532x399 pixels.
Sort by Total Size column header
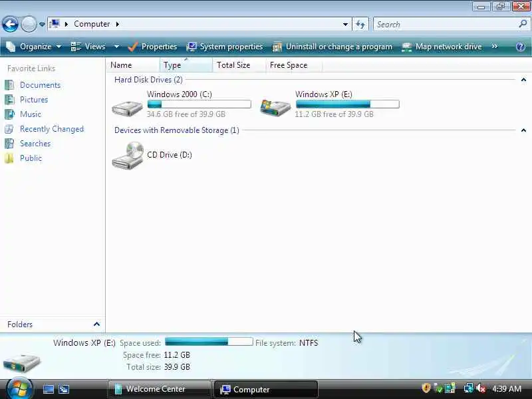(239, 65)
